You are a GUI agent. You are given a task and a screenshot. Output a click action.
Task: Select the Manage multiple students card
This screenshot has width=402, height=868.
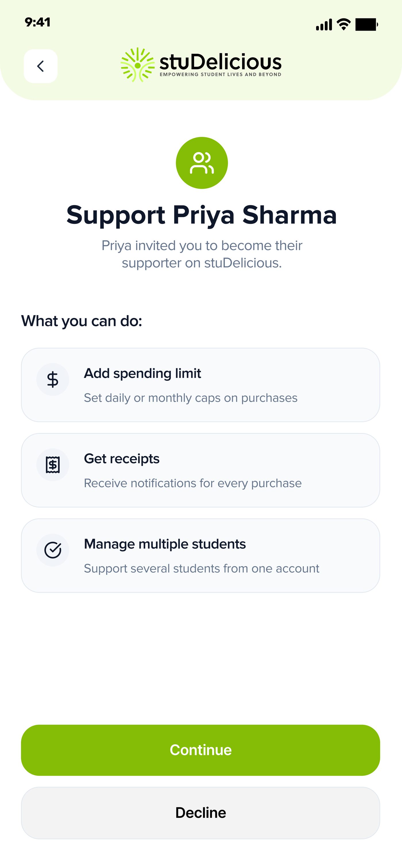point(201,555)
